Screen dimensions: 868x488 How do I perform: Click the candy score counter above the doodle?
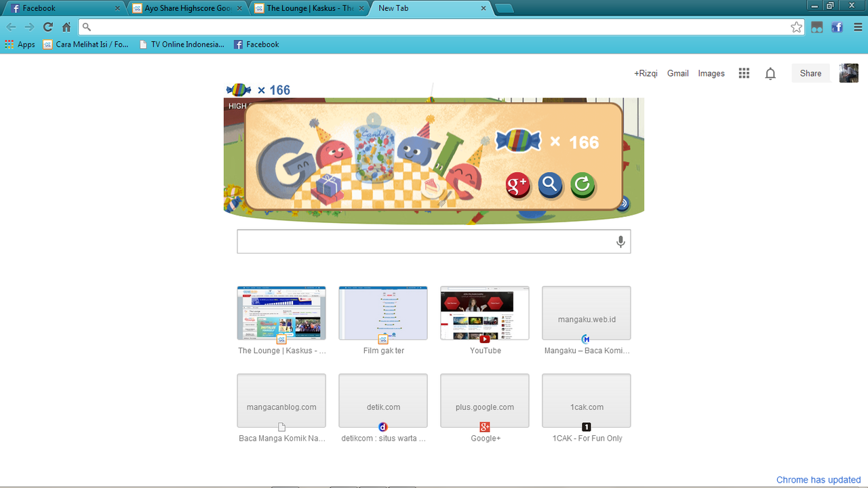(258, 90)
